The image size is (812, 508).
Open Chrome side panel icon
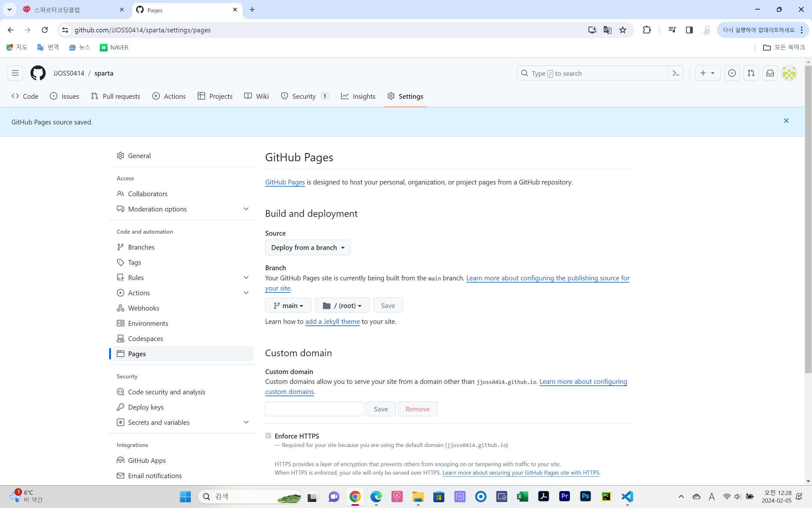tap(689, 30)
